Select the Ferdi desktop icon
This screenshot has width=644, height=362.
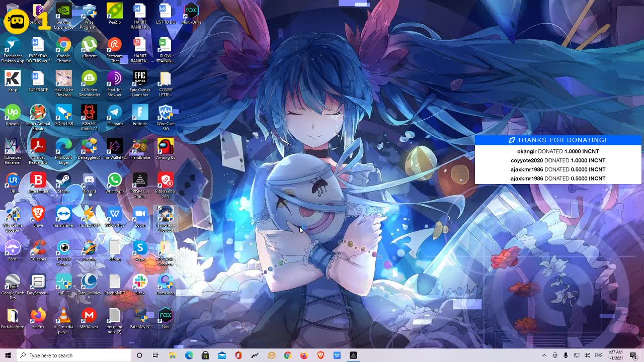[13, 250]
